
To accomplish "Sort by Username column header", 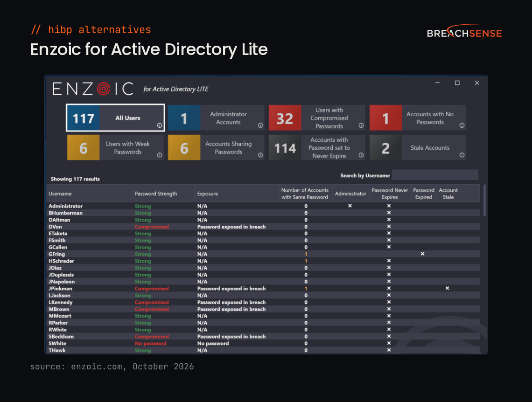I will [90, 194].
